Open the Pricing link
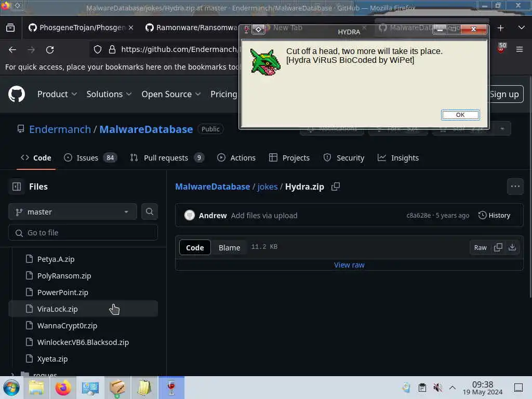Viewport: 532px width, 399px height. click(223, 94)
